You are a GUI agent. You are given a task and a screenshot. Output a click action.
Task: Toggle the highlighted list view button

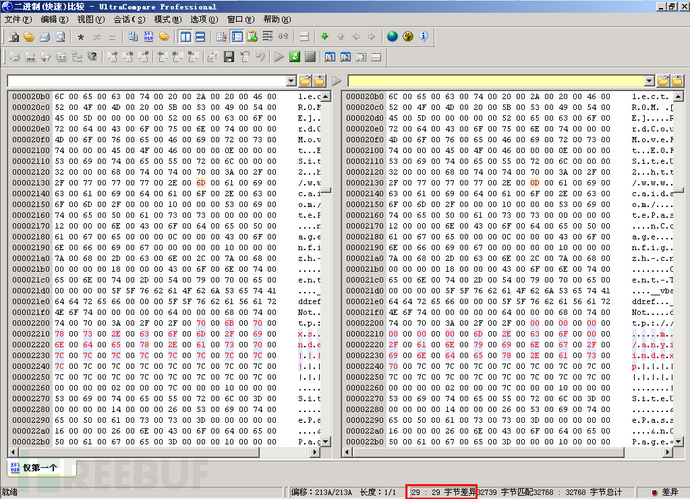click(237, 37)
